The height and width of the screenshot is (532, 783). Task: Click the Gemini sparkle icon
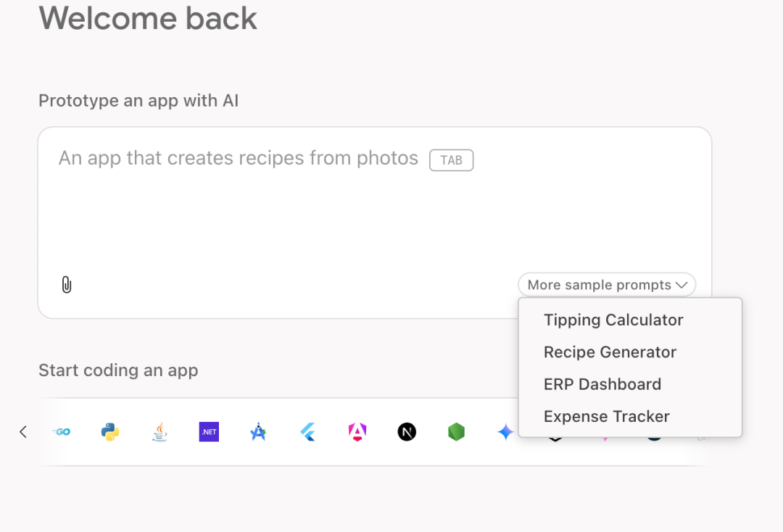pyautogui.click(x=505, y=431)
